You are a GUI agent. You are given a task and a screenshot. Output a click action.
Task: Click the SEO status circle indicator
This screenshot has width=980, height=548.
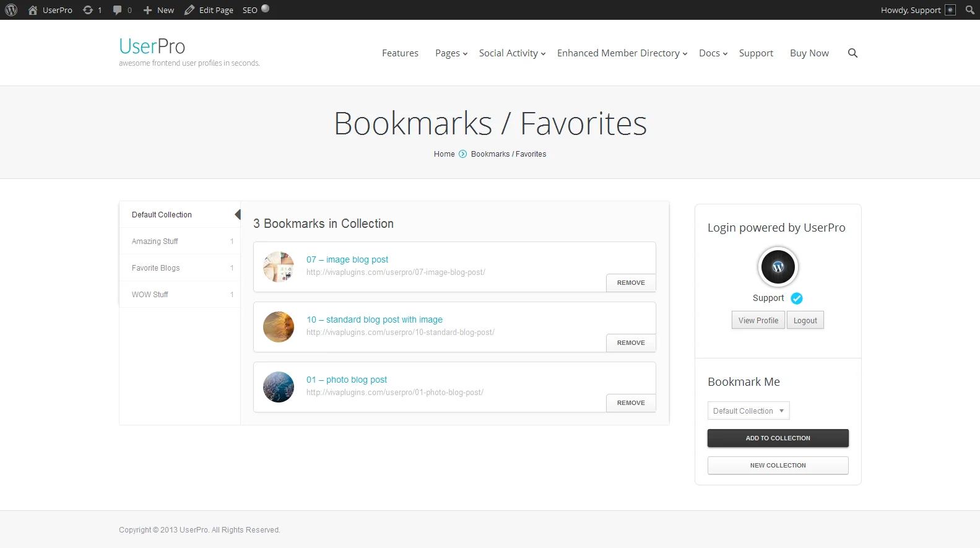click(x=266, y=9)
